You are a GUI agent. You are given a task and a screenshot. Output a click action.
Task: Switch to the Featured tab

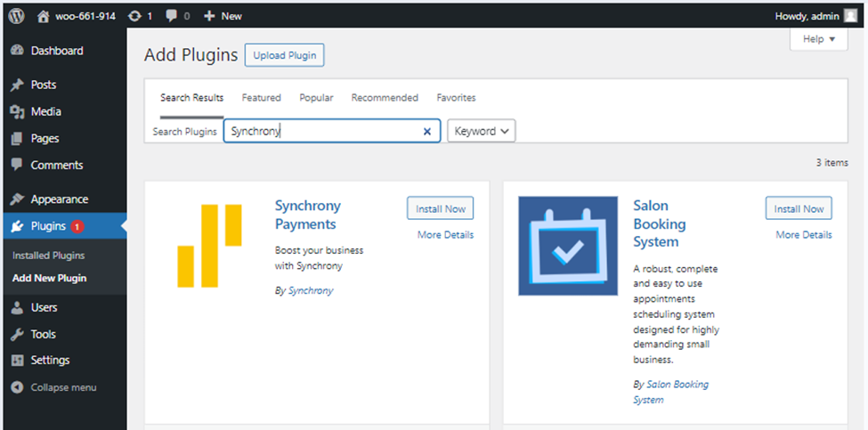coord(261,98)
